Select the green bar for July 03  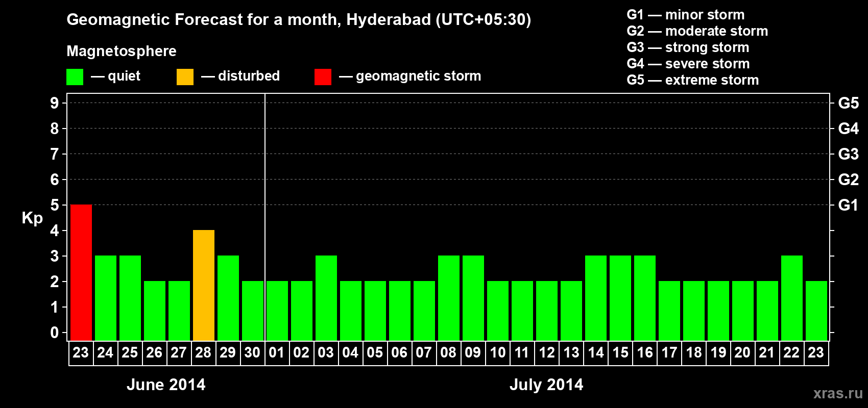pyautogui.click(x=326, y=298)
